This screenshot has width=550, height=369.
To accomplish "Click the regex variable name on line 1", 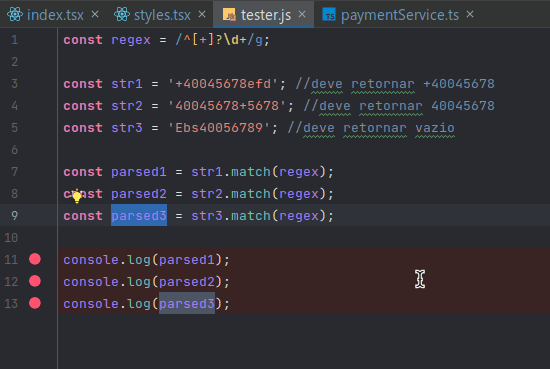I will coord(131,40).
